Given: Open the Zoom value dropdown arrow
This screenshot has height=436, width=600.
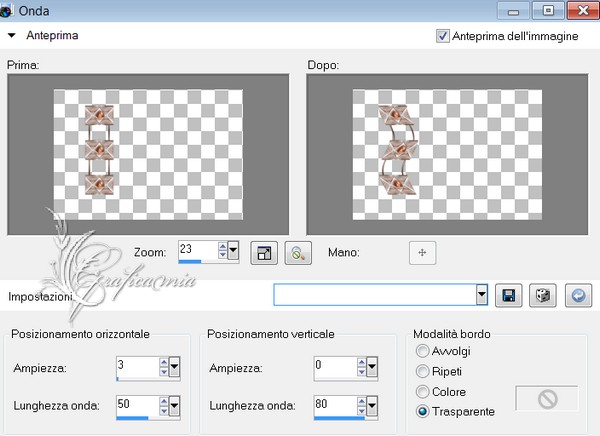Looking at the screenshot, I should [233, 251].
